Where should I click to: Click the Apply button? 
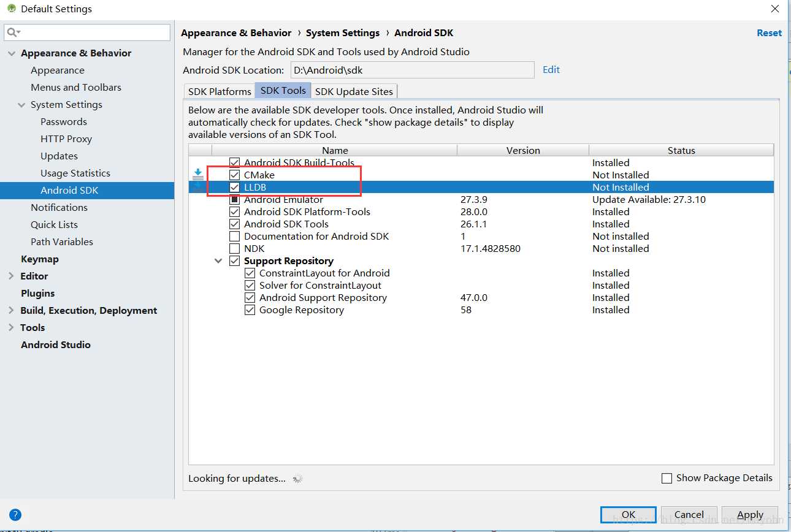point(750,515)
